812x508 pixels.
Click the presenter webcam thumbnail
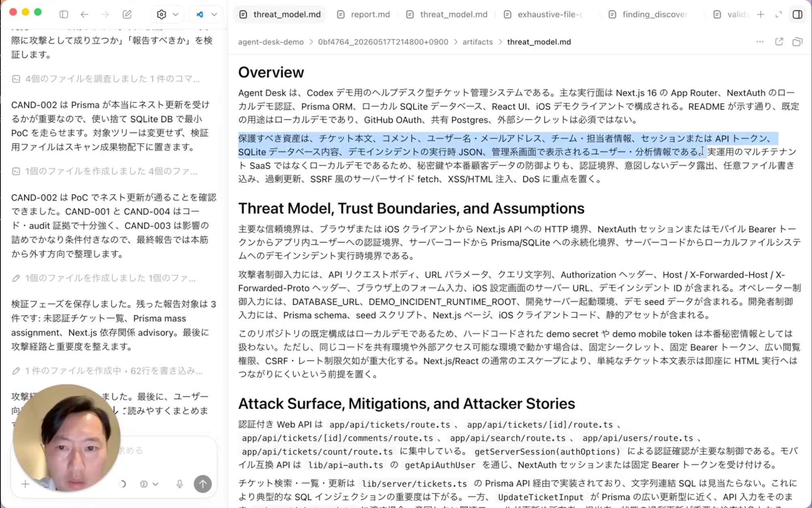coord(67,438)
